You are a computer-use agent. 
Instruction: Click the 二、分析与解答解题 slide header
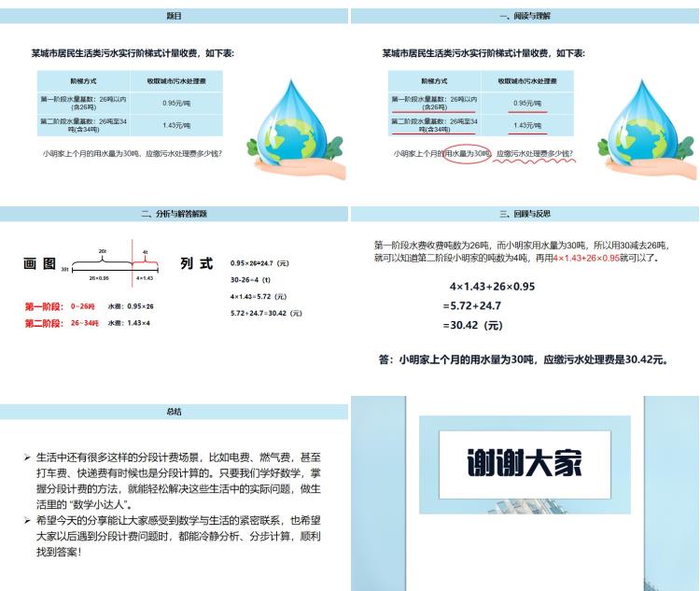(x=175, y=214)
